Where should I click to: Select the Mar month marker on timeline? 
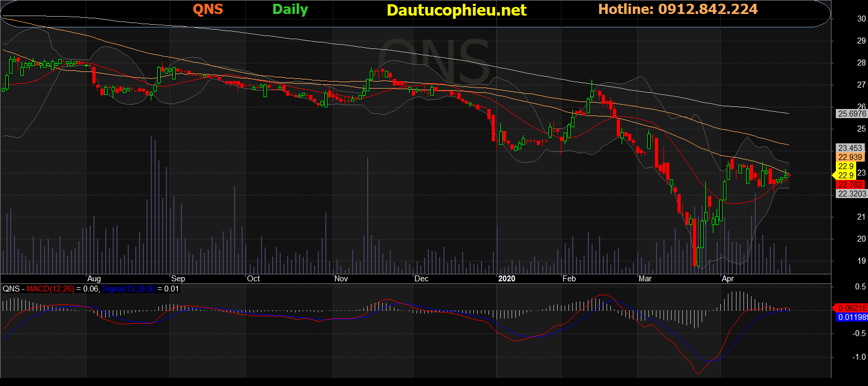click(x=645, y=279)
